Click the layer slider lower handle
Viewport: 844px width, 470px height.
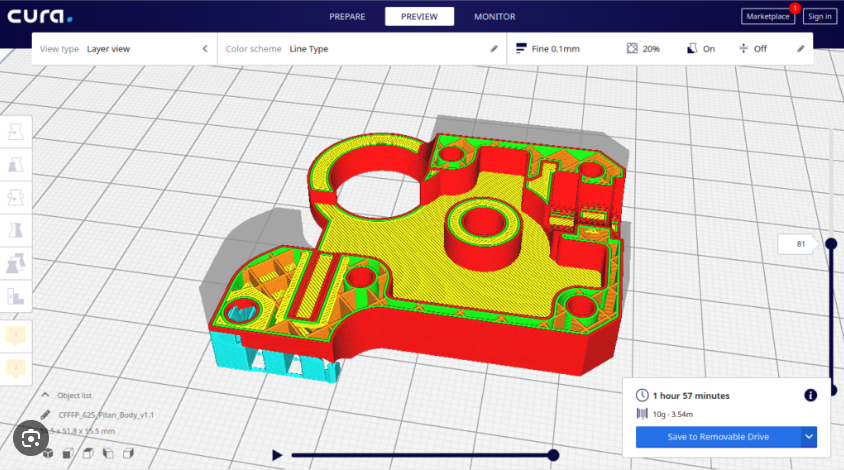coord(833,390)
